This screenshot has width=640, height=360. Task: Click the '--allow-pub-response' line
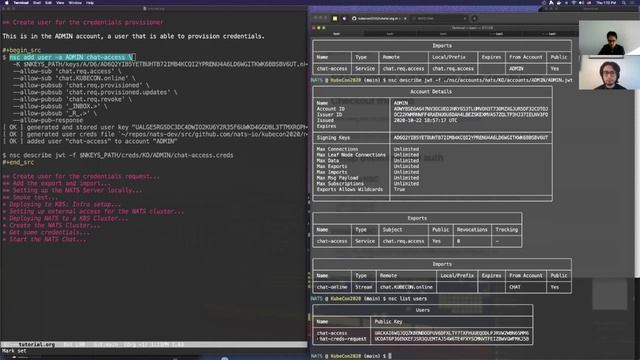[x=48, y=120]
